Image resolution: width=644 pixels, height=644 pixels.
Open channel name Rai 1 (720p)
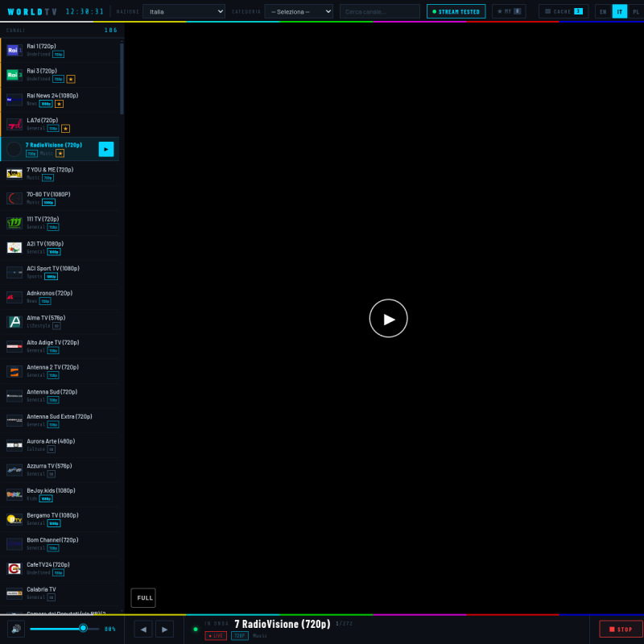coord(41,47)
